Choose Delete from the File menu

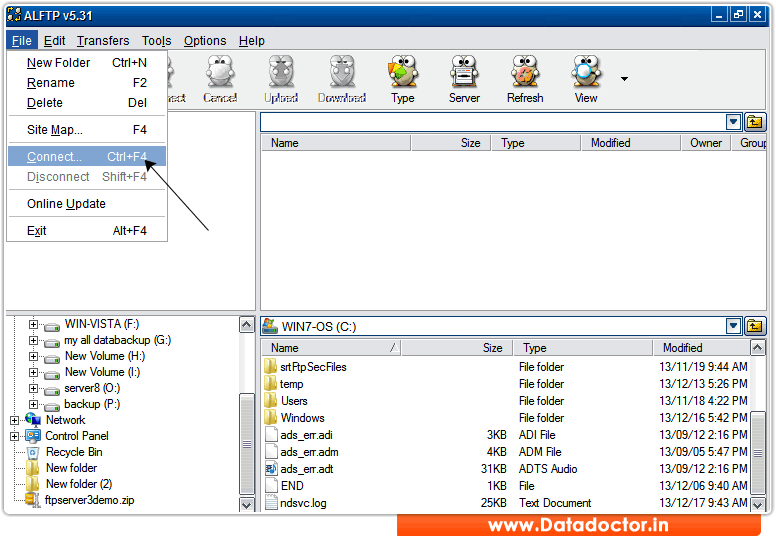tap(87, 102)
